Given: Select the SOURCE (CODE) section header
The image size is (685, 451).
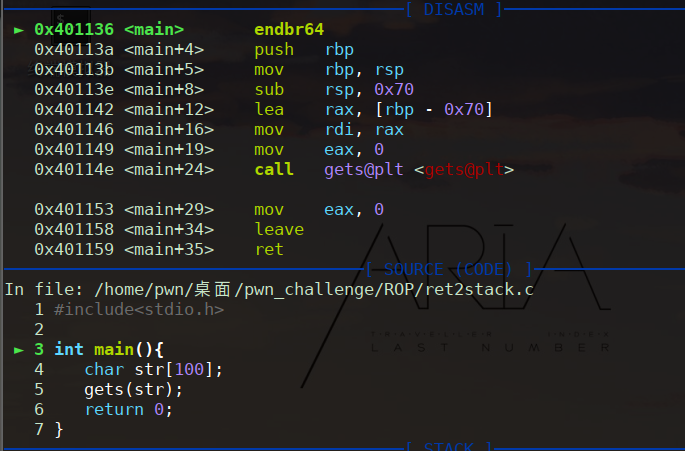Looking at the screenshot, I should (x=448, y=269).
